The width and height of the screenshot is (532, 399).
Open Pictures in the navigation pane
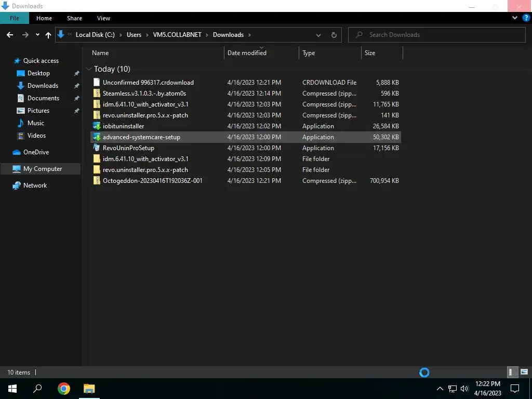point(38,111)
